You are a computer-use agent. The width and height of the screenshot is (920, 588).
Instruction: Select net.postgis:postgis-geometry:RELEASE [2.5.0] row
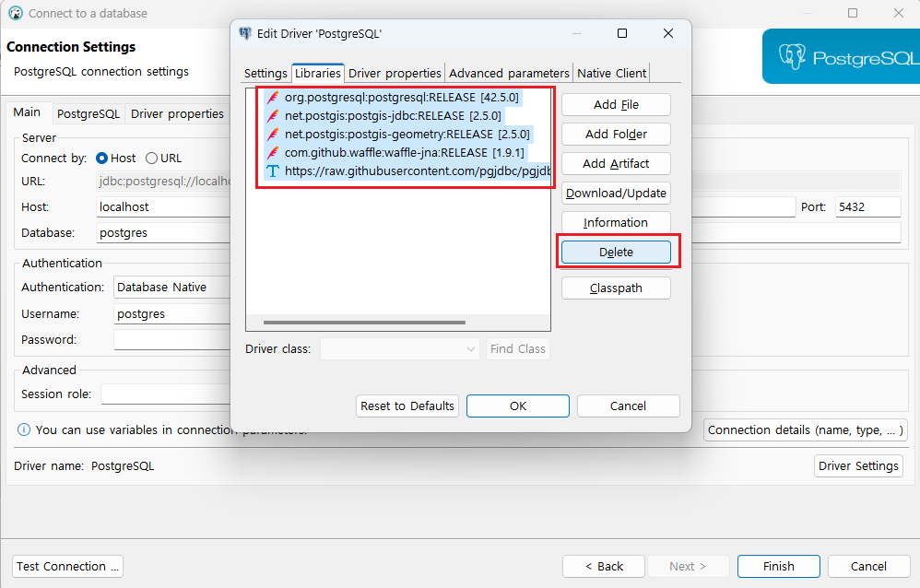[x=398, y=135]
